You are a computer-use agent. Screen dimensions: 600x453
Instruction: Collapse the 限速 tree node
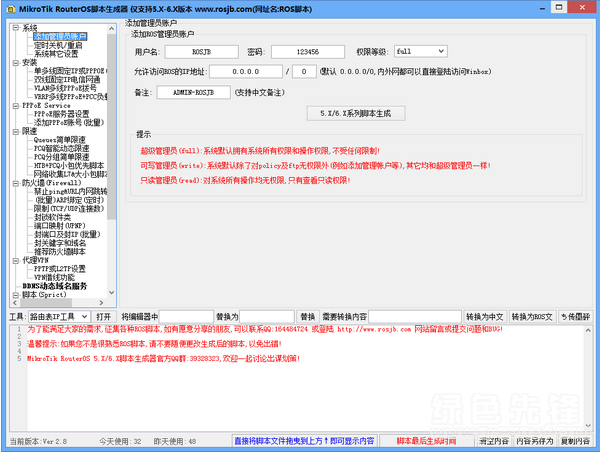(x=16, y=132)
